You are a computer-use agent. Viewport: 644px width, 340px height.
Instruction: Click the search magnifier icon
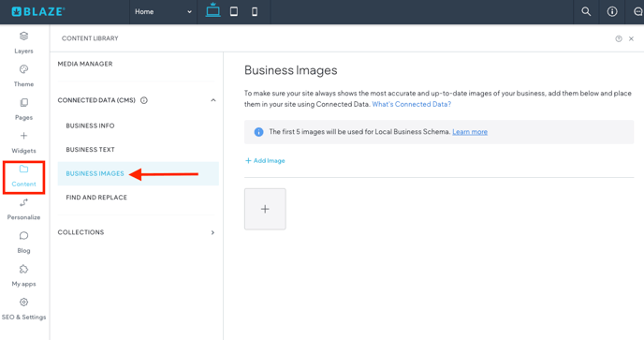click(586, 11)
